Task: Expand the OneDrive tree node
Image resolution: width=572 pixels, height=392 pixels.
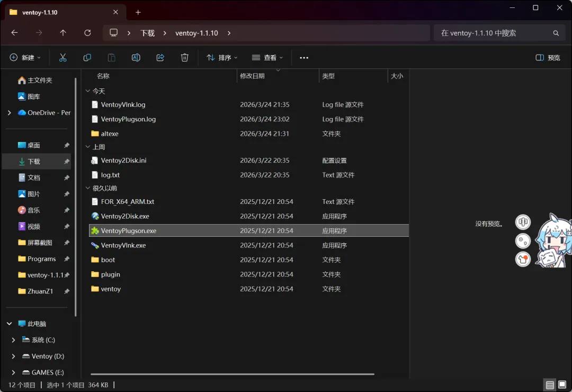Action: 10,113
